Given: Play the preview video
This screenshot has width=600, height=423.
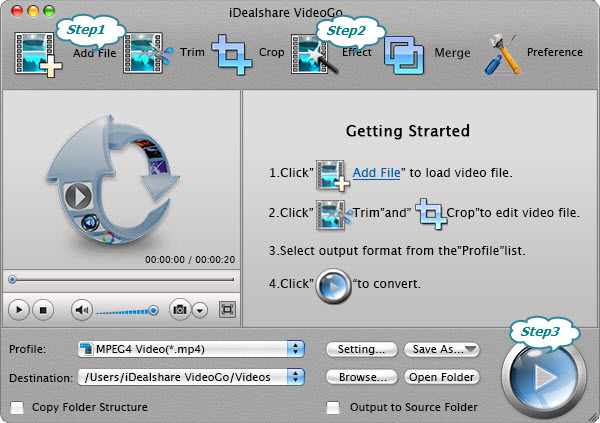Looking at the screenshot, I should pyautogui.click(x=19, y=310).
